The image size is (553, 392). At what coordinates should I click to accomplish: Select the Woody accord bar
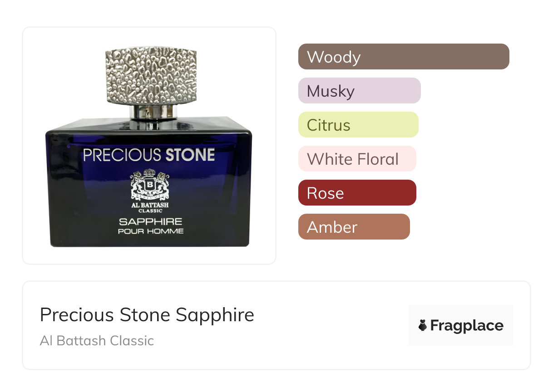[x=404, y=57]
